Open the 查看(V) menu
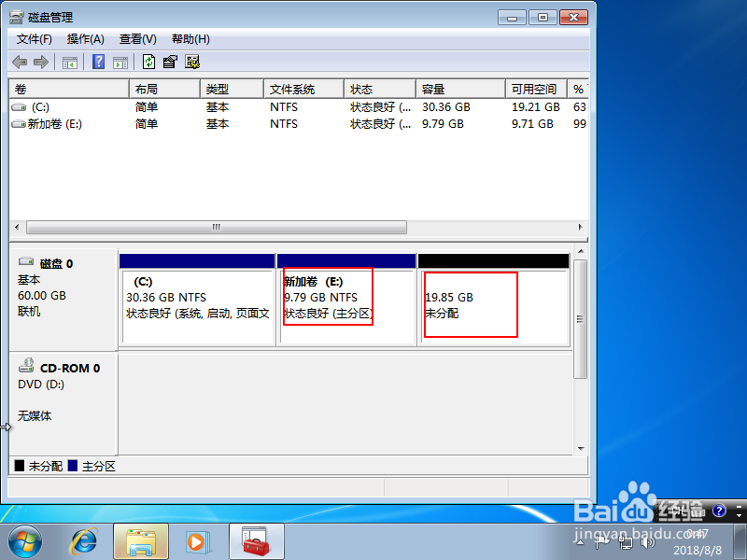 (137, 39)
